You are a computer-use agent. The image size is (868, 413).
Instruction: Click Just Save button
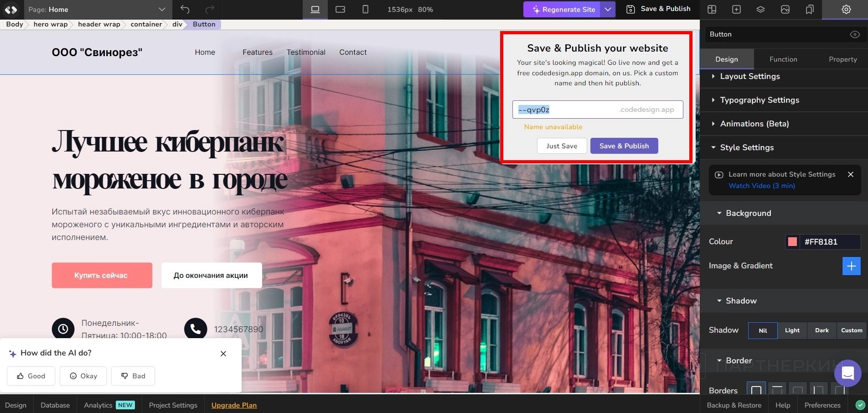(562, 146)
